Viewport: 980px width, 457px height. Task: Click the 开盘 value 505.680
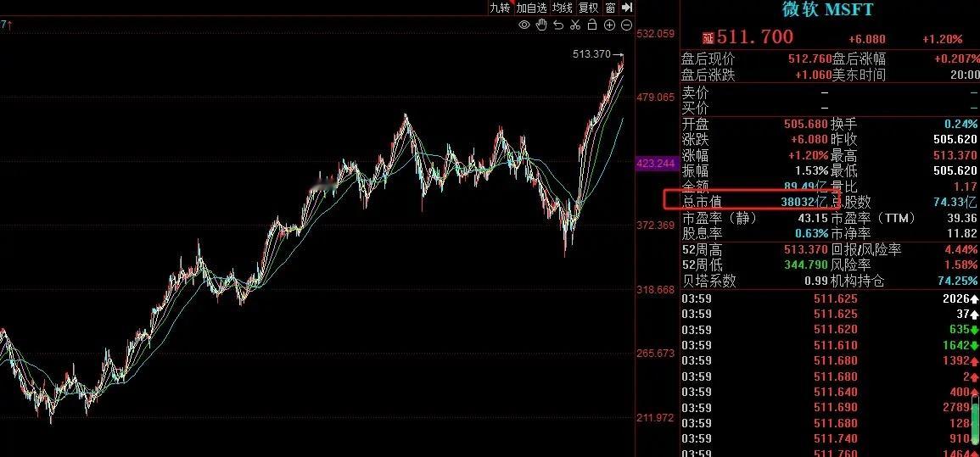click(806, 125)
